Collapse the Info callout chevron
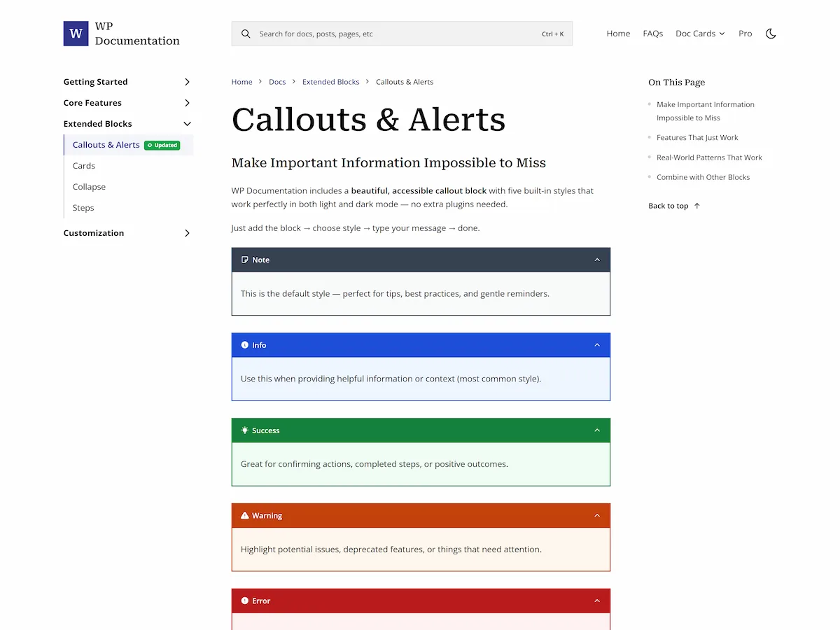 tap(597, 345)
